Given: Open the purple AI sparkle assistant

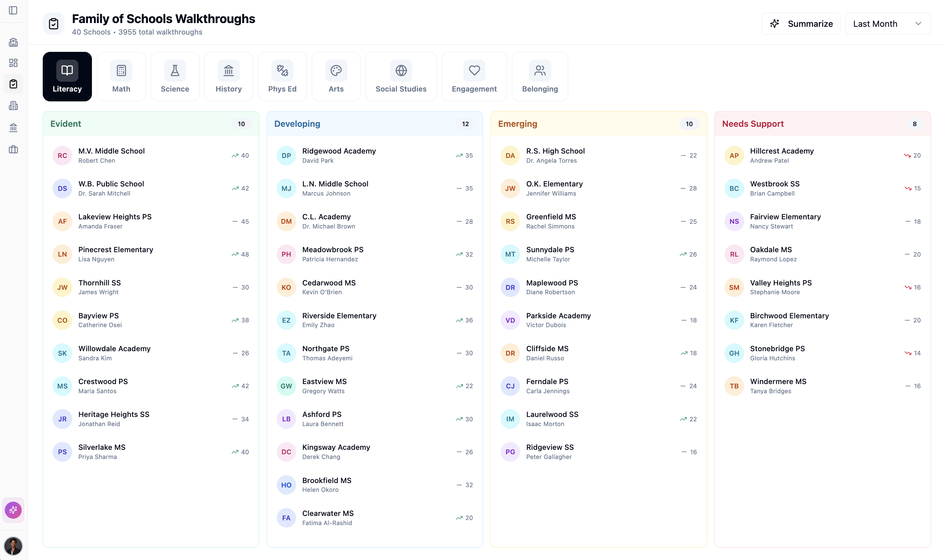Looking at the screenshot, I should click(13, 510).
